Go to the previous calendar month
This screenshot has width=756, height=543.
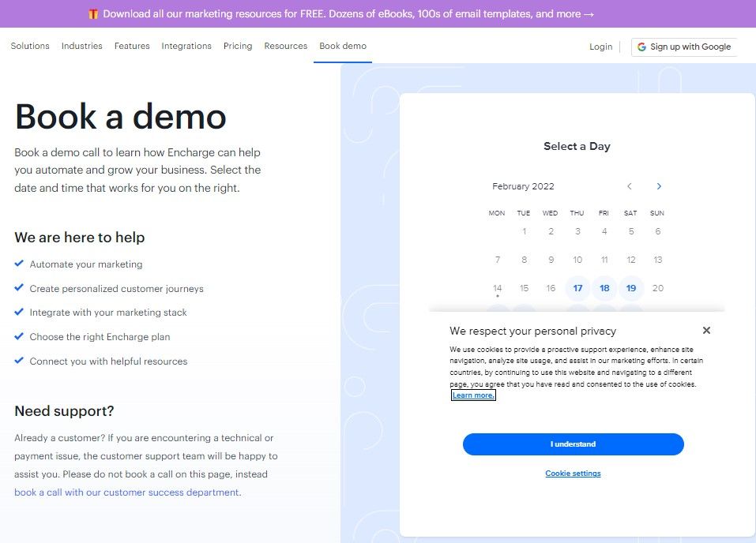point(629,186)
